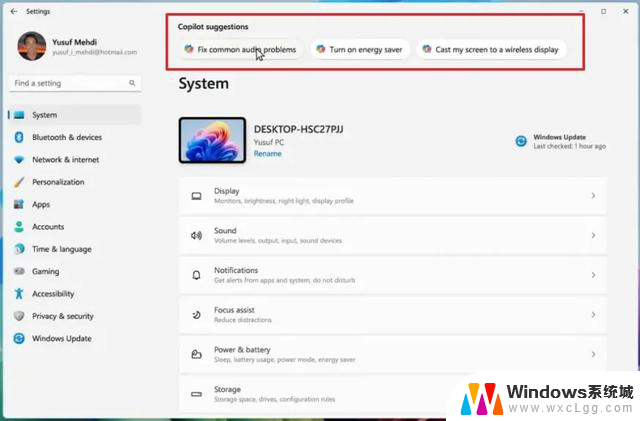Click the Storage drive icon
Viewport: 640px width, 421px height.
coord(196,394)
